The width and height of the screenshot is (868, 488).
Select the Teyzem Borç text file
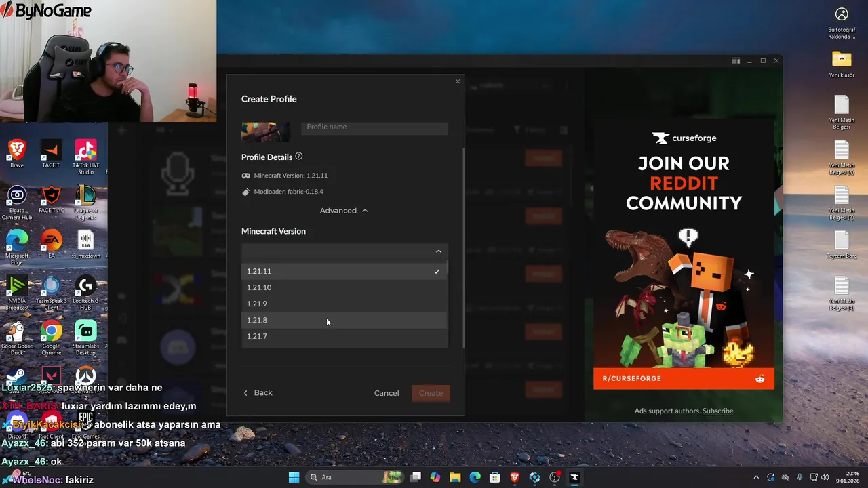(x=842, y=245)
